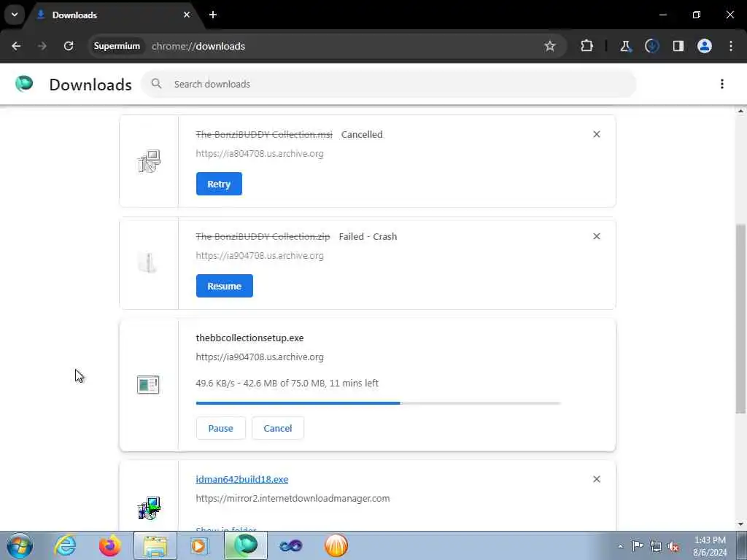
Task: Click the muted volume tray icon
Action: [x=673, y=546]
